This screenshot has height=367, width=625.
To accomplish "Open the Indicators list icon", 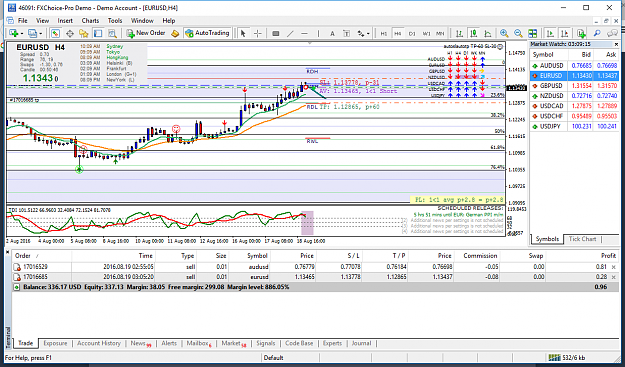I will click(x=580, y=33).
